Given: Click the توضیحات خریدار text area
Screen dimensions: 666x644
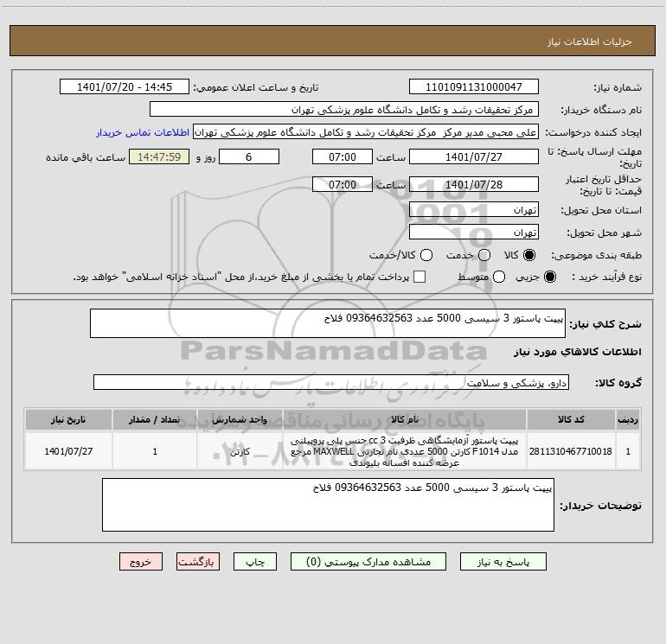Looking at the screenshot, I should [x=328, y=505].
